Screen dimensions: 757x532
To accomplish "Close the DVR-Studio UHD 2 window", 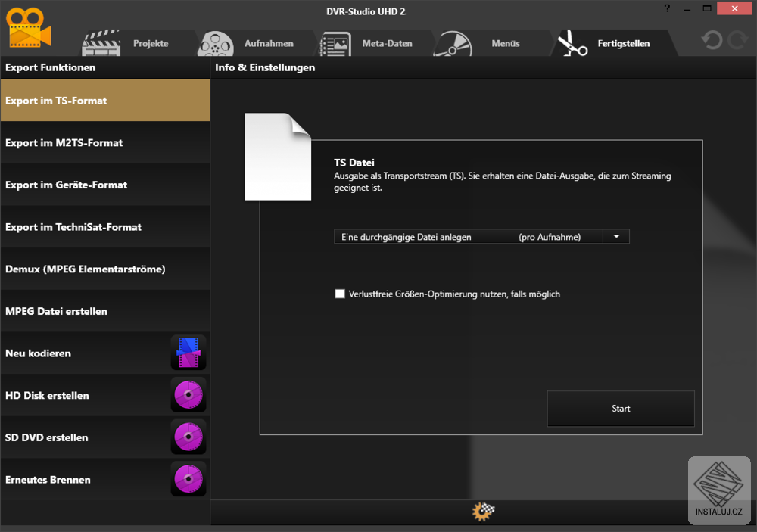I will 734,8.
